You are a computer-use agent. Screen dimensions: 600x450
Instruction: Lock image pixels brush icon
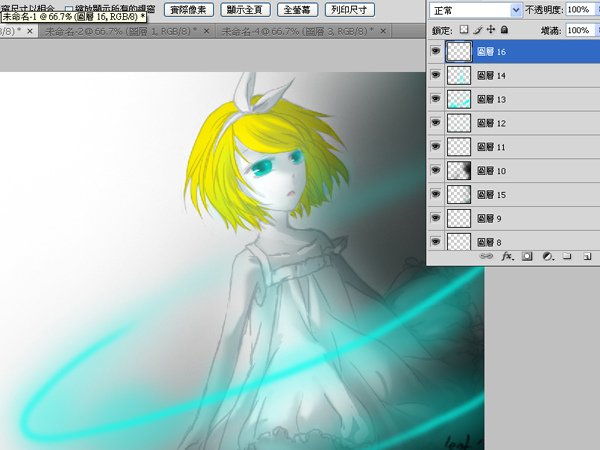click(x=478, y=30)
